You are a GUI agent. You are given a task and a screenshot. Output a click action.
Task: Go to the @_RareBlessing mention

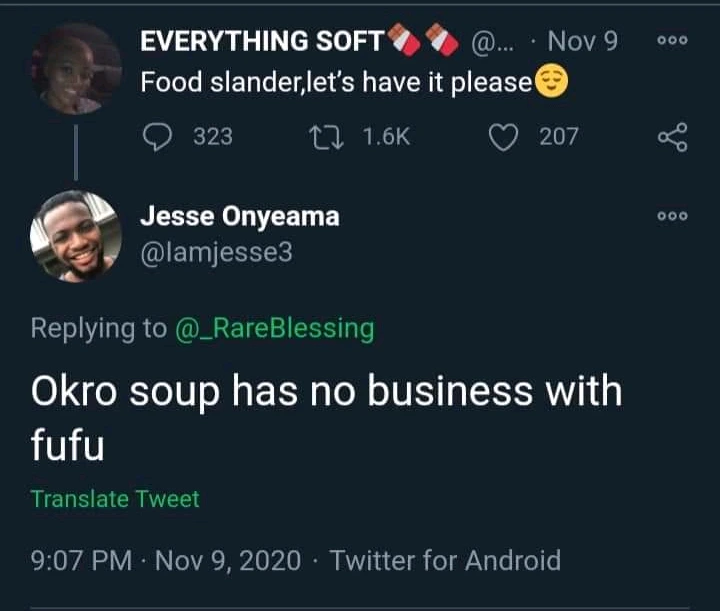[x=274, y=328]
